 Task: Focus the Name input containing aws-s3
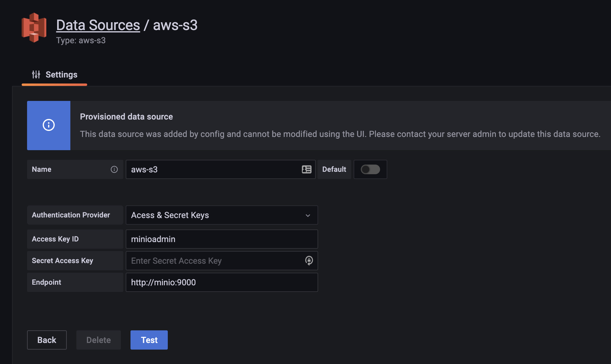[220, 169]
